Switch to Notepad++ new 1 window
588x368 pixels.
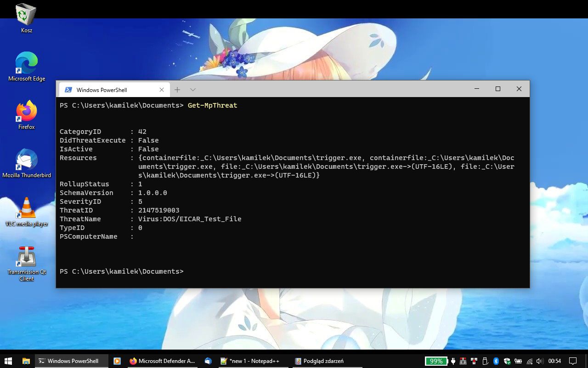[253, 361]
